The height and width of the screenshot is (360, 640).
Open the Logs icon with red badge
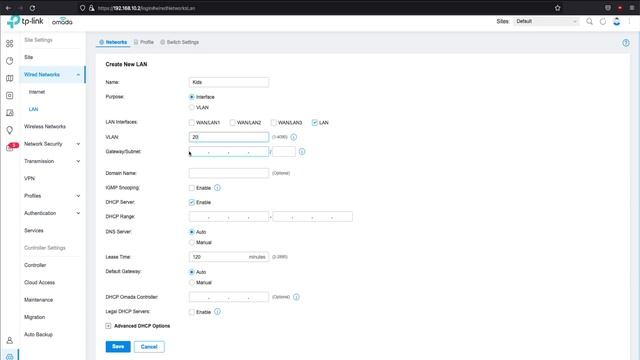coord(12,147)
